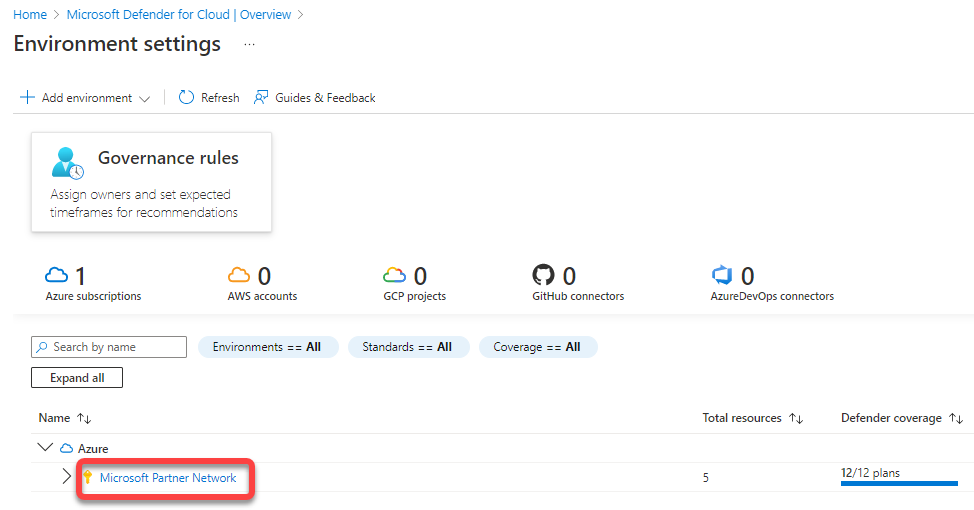
Task: Click the Expand all button
Action: (x=77, y=378)
